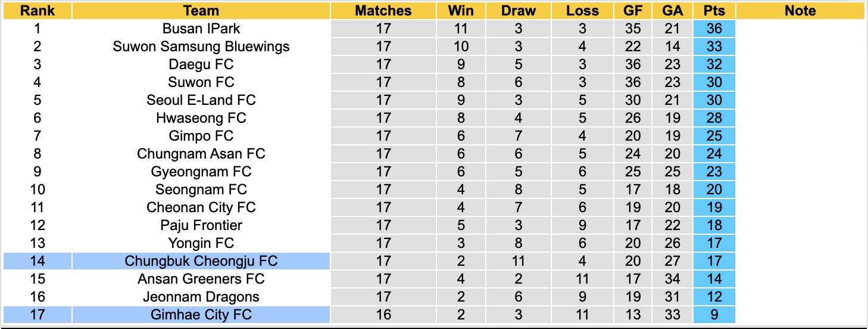Click the Win column header
This screenshot has height=329, width=868.
pos(461,11)
